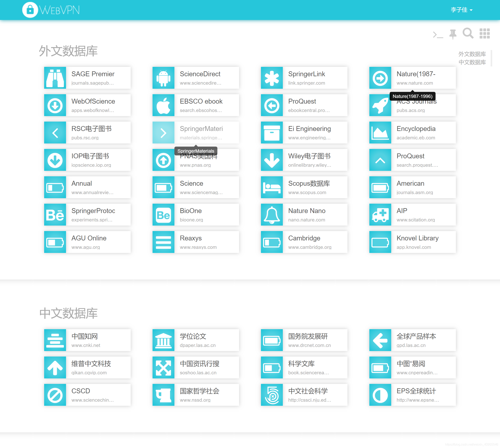Click the 学位论文 institution building thumbnail
The width and height of the screenshot is (500, 448).
click(163, 340)
